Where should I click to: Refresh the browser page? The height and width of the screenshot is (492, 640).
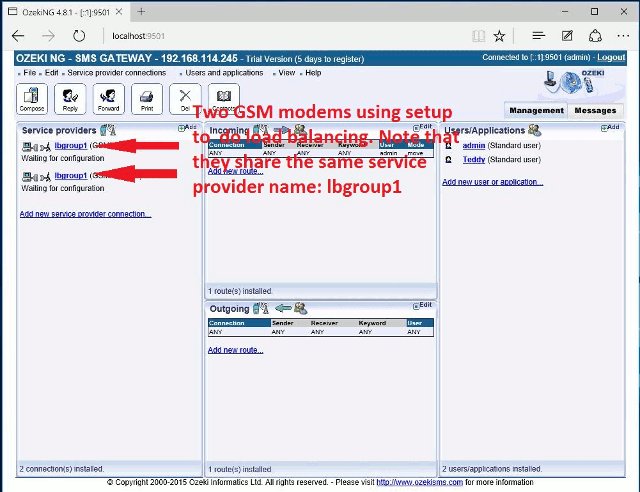point(79,36)
